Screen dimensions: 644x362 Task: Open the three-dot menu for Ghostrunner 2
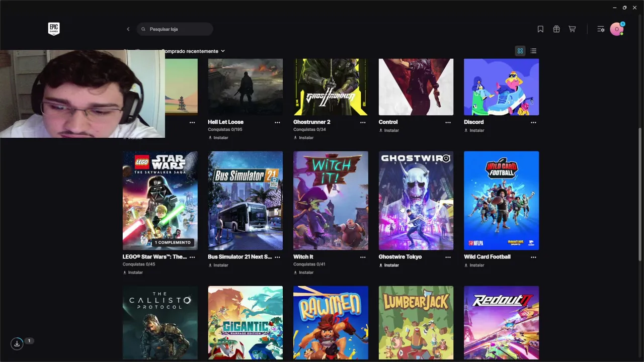(363, 122)
